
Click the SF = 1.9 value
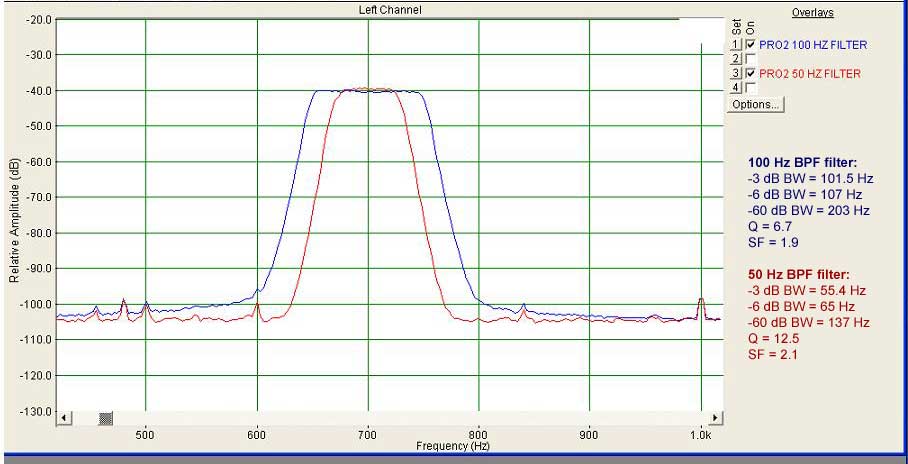coord(773,242)
